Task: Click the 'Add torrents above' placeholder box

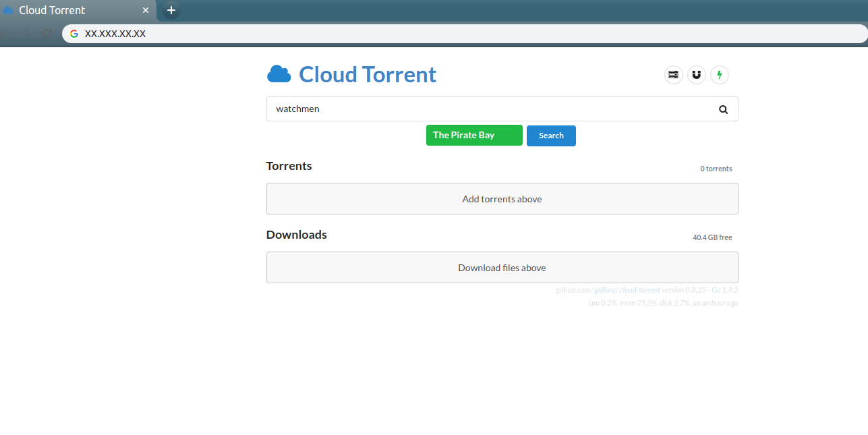Action: pyautogui.click(x=502, y=198)
